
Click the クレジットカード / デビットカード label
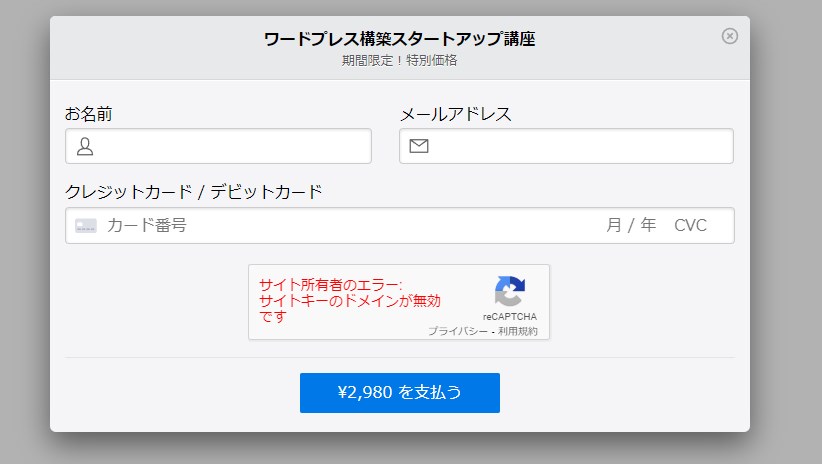point(194,192)
